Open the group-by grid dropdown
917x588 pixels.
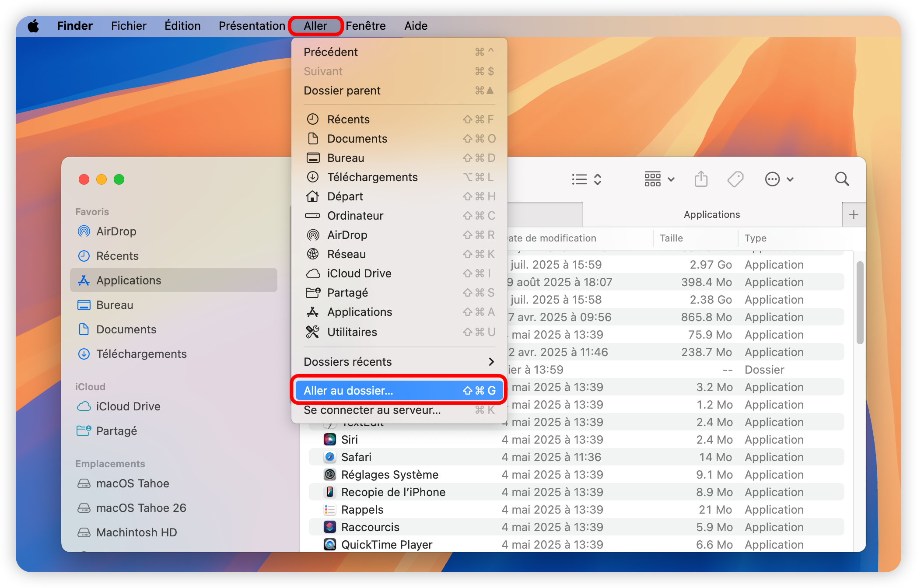659,179
